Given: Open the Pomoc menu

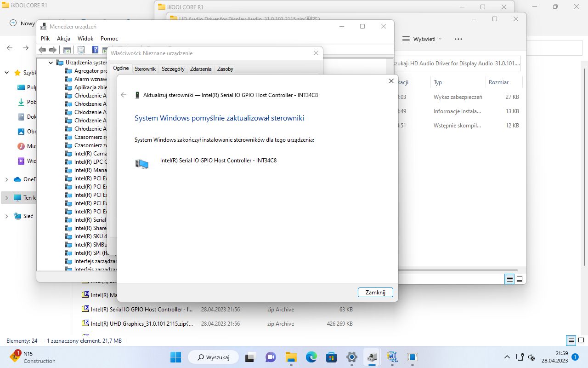Looking at the screenshot, I should [x=109, y=39].
